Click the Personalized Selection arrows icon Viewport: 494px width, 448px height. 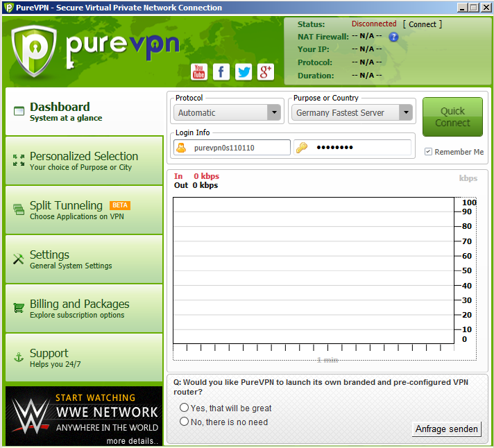point(19,160)
